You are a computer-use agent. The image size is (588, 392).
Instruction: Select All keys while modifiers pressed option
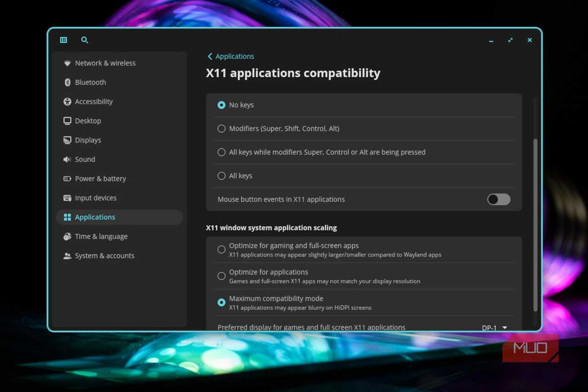point(222,152)
